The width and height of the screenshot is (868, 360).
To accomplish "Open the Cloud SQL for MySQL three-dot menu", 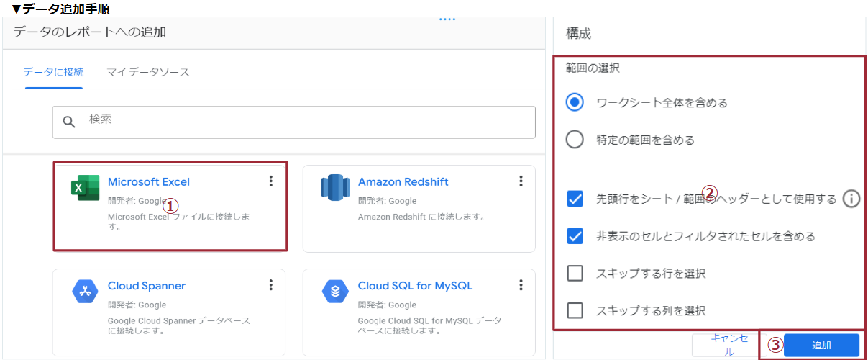I will point(521,285).
